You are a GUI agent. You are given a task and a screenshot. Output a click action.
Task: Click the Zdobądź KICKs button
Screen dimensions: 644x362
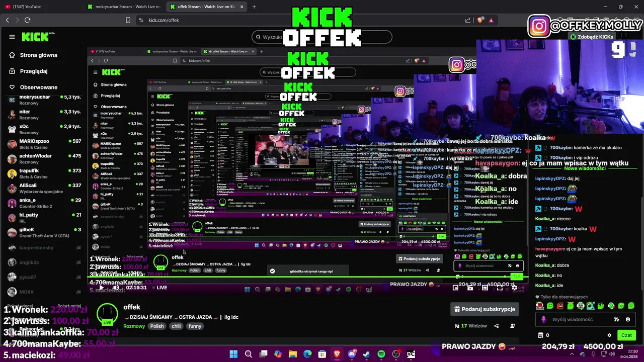coord(592,37)
